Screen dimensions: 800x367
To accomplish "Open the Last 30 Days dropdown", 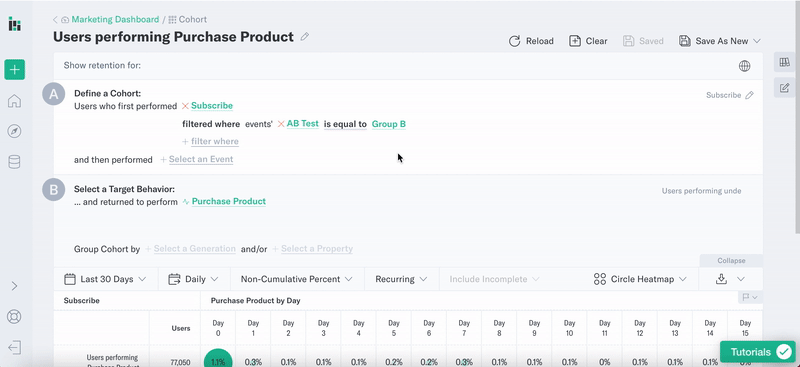I will click(x=105, y=279).
